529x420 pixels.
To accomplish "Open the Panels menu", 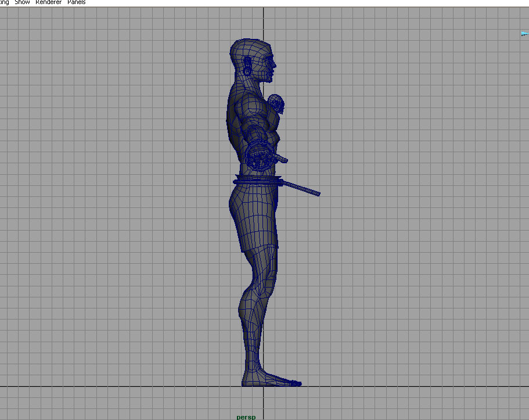I will point(77,2).
